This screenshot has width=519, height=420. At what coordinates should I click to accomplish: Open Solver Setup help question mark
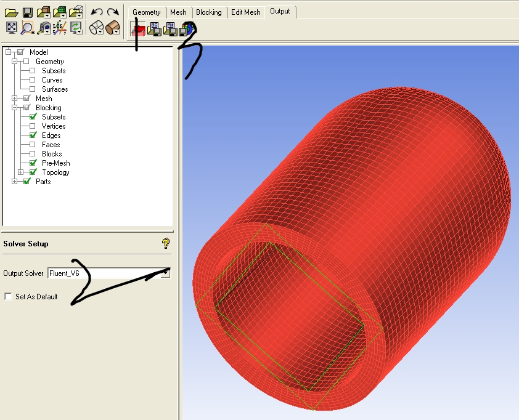165,244
